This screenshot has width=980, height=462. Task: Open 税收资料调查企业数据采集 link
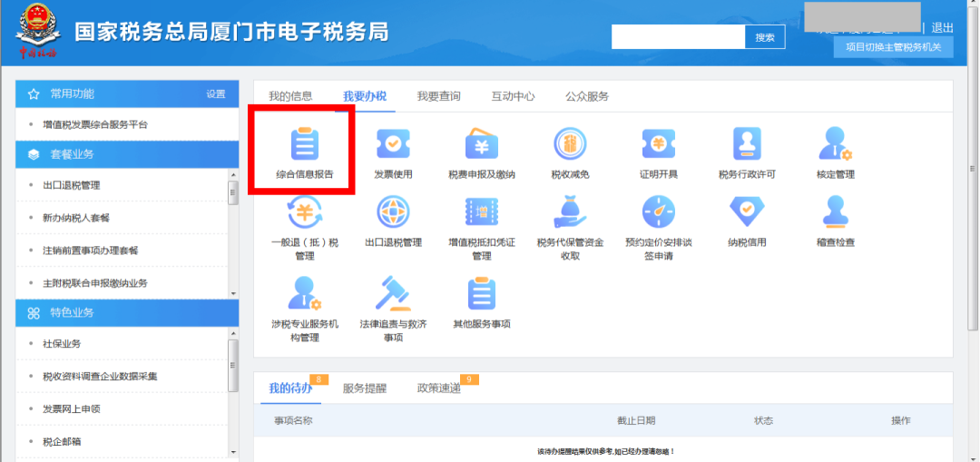click(100, 377)
